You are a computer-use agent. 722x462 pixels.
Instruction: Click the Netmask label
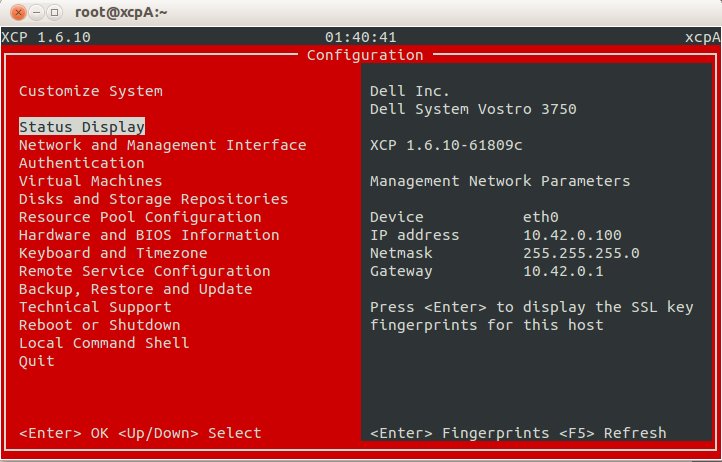click(x=401, y=252)
